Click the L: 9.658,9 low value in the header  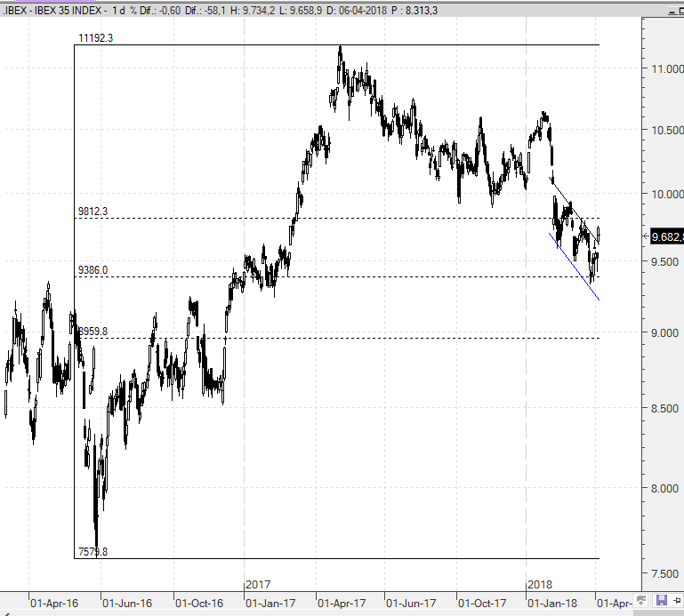click(x=301, y=11)
